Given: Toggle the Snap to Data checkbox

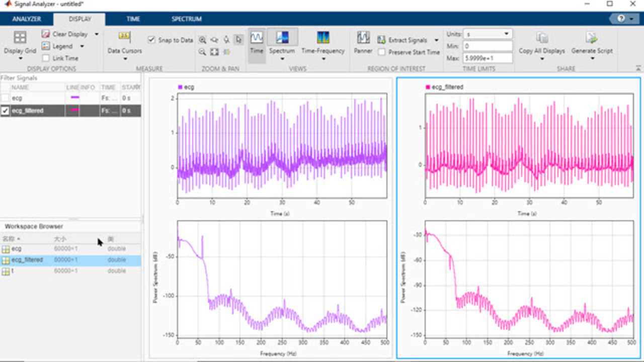Looking at the screenshot, I should (x=151, y=40).
